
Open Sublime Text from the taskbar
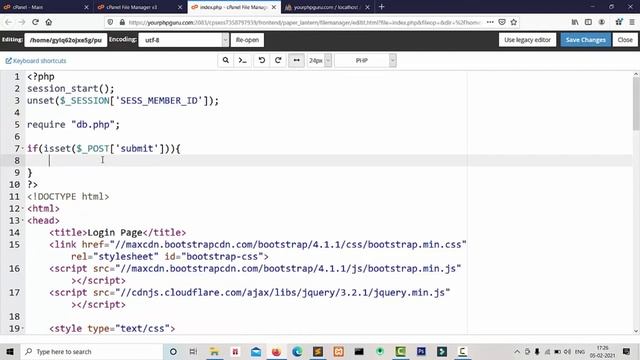(318, 351)
